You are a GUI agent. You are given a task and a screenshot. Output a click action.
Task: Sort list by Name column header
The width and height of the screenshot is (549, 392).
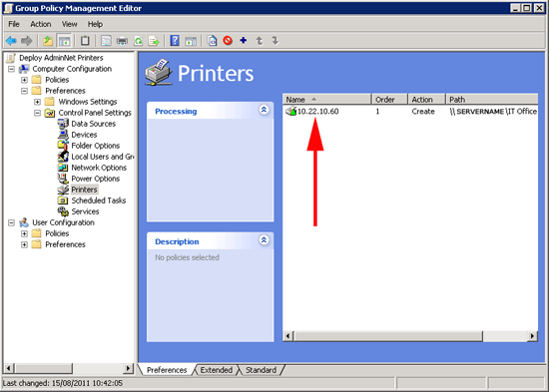(326, 100)
